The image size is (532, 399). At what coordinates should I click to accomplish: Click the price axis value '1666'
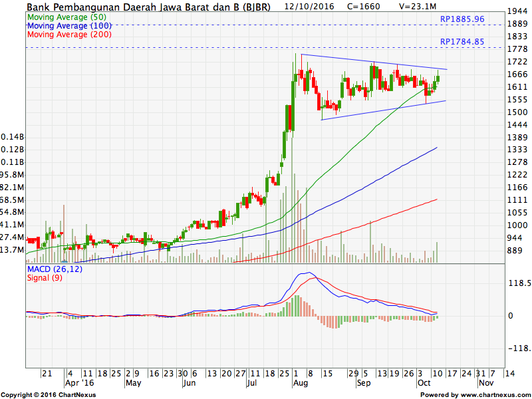(517, 74)
